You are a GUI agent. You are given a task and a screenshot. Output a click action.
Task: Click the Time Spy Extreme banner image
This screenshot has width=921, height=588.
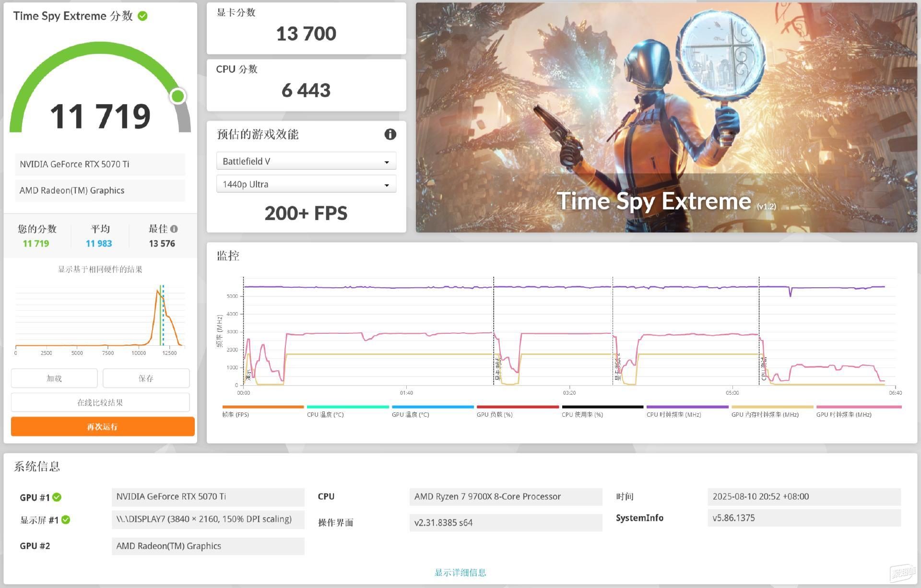[666, 118]
